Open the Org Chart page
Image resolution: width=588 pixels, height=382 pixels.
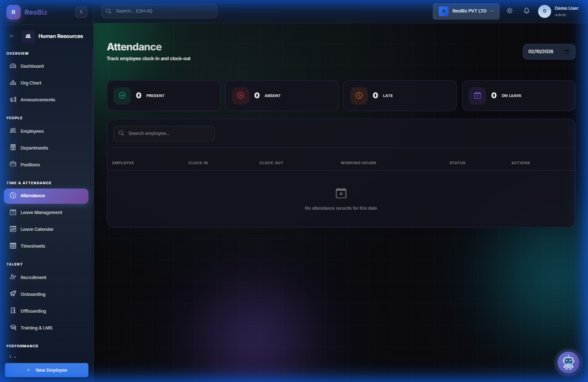tap(31, 83)
